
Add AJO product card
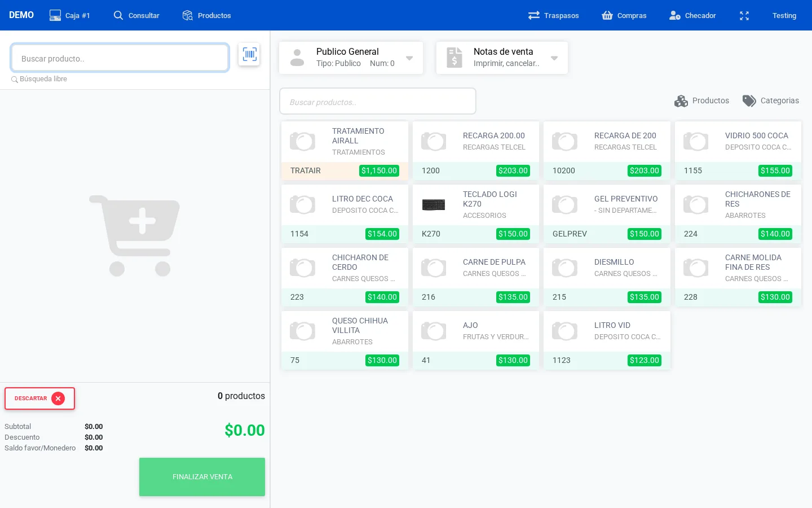click(x=476, y=340)
